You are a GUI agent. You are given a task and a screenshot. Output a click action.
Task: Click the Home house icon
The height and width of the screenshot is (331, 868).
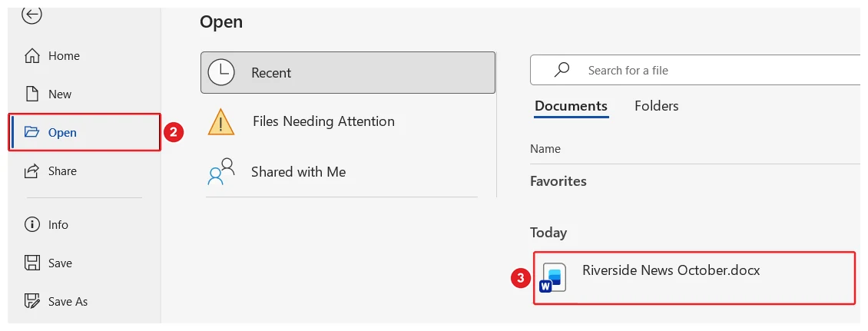click(33, 56)
